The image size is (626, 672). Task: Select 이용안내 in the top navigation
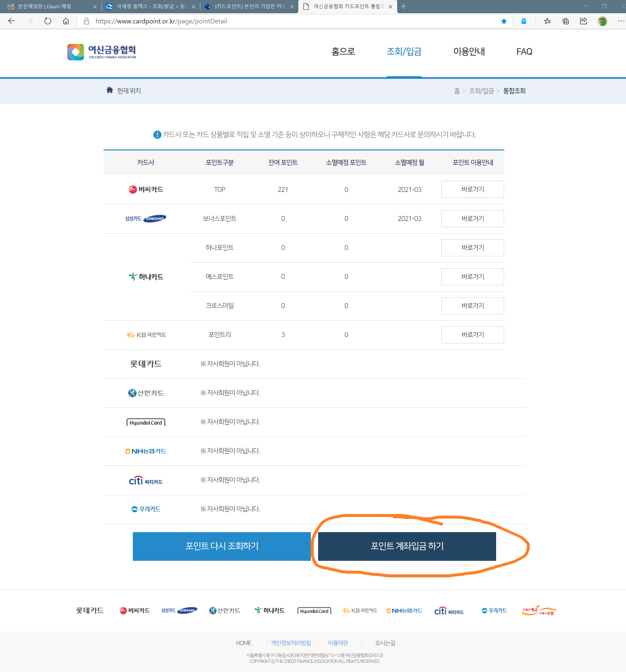tap(469, 52)
